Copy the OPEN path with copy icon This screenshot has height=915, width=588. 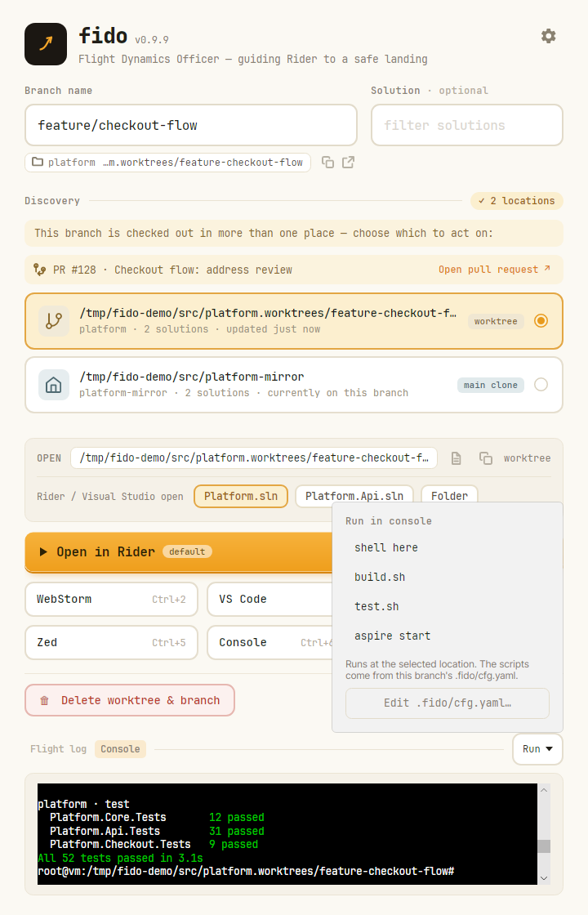click(x=485, y=458)
